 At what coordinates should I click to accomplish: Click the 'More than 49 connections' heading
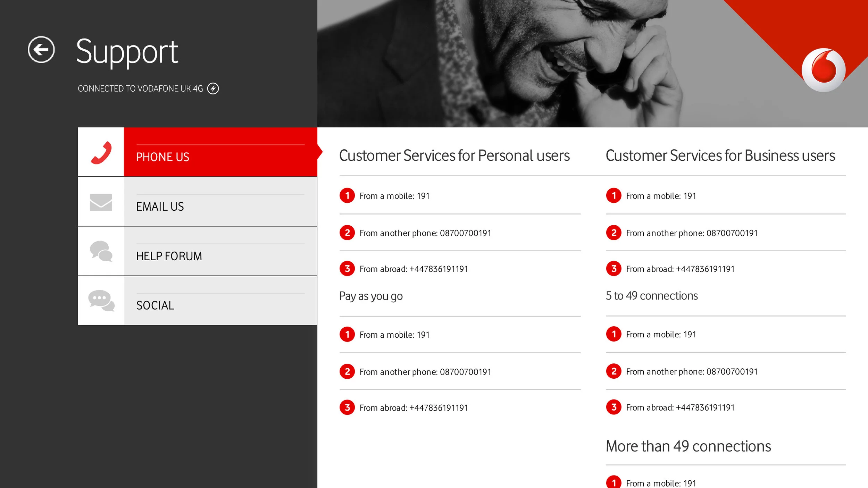[688, 446]
